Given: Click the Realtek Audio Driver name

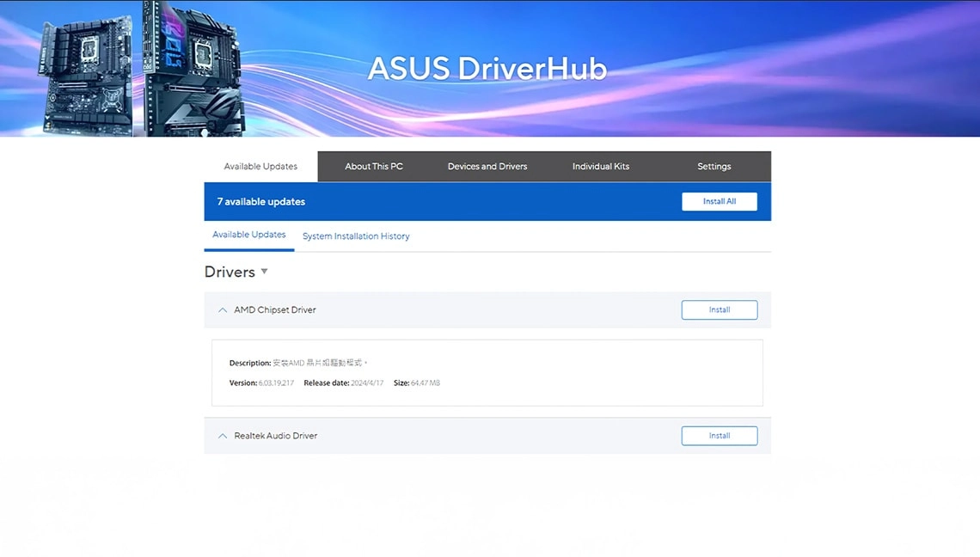Looking at the screenshot, I should 276,436.
